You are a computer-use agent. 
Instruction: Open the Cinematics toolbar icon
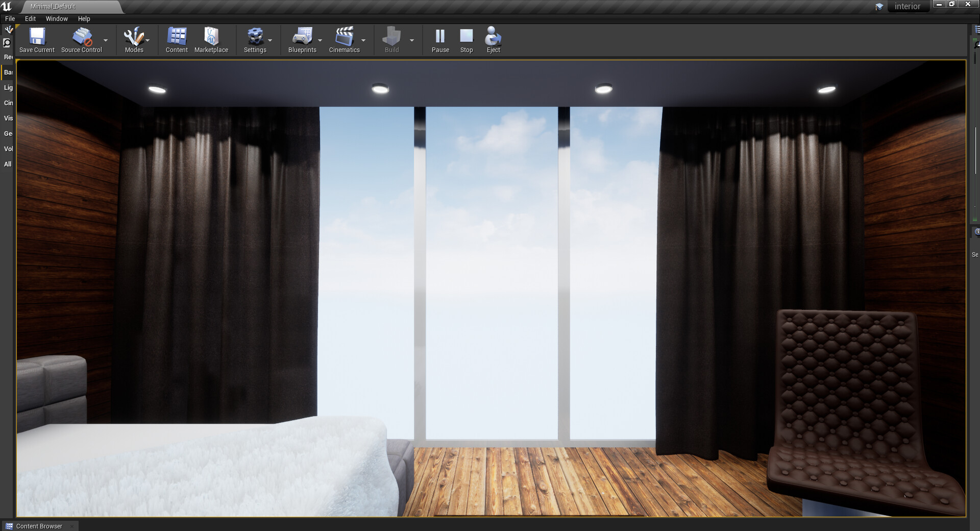point(345,37)
